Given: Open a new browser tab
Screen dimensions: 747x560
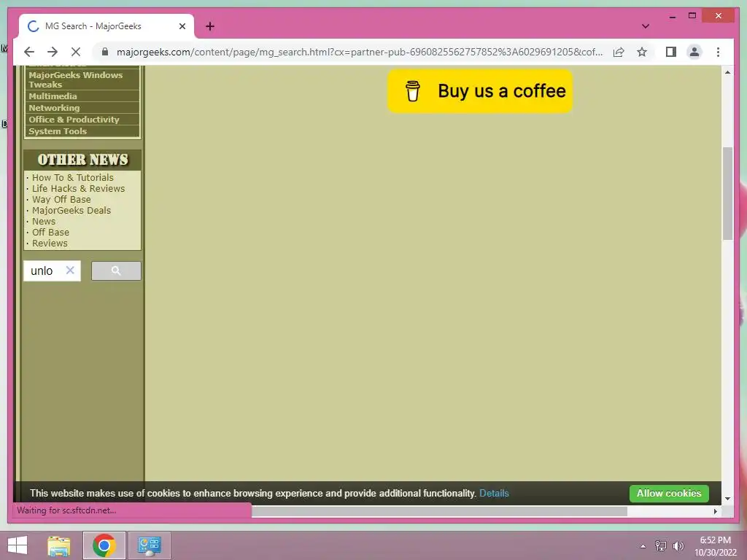Looking at the screenshot, I should coord(210,26).
